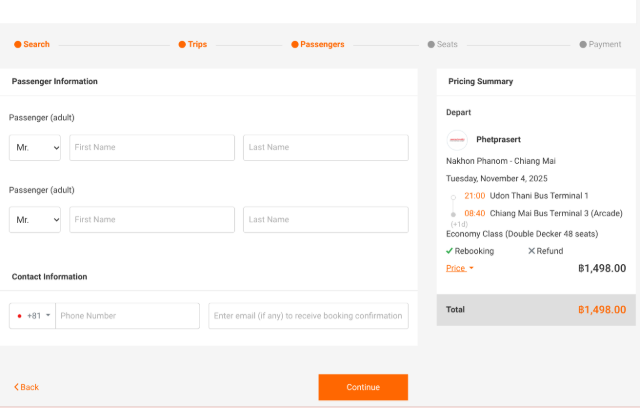640x408 pixels.
Task: Expand the Price breakdown link
Action: click(x=460, y=268)
